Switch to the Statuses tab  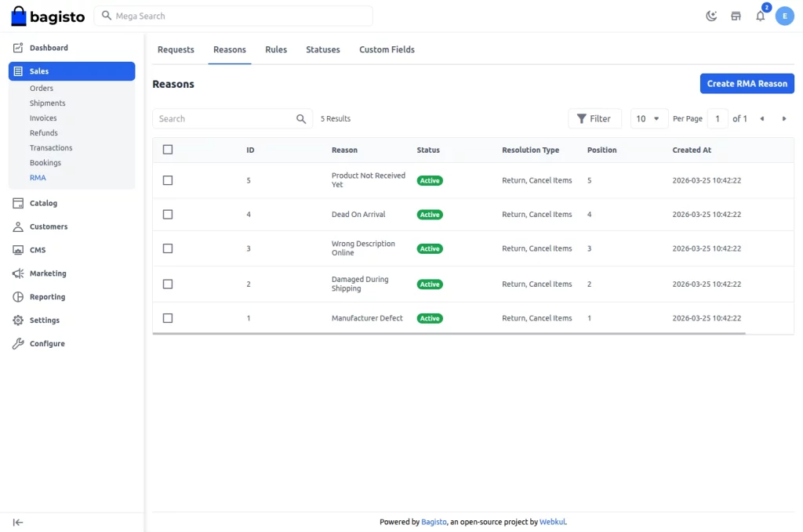[x=322, y=49]
